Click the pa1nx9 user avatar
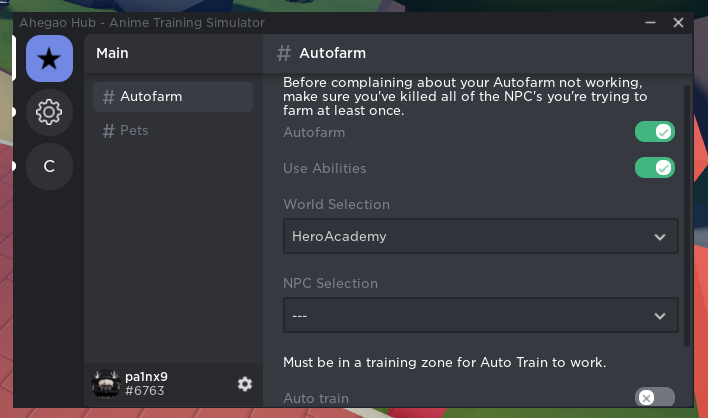Screen dimensions: 708x418 click(x=106, y=384)
